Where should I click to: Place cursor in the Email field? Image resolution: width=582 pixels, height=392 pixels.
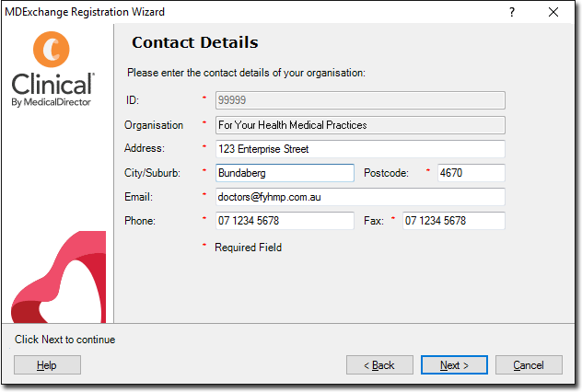tap(359, 196)
